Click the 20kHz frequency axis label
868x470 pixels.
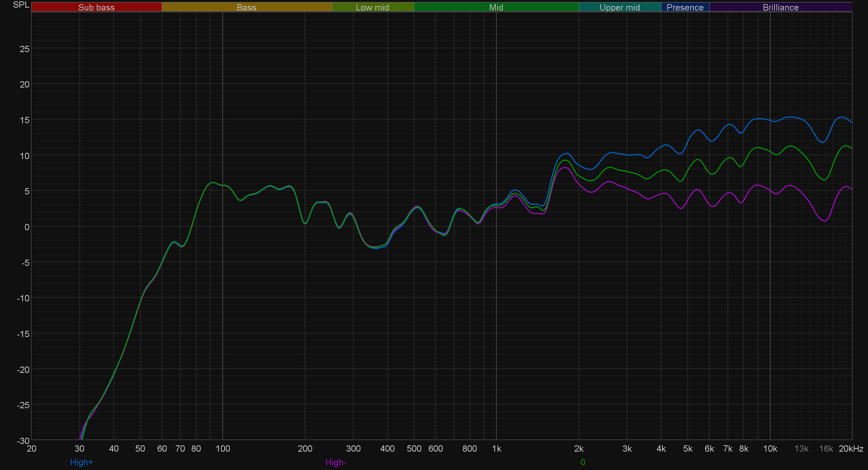click(x=851, y=449)
